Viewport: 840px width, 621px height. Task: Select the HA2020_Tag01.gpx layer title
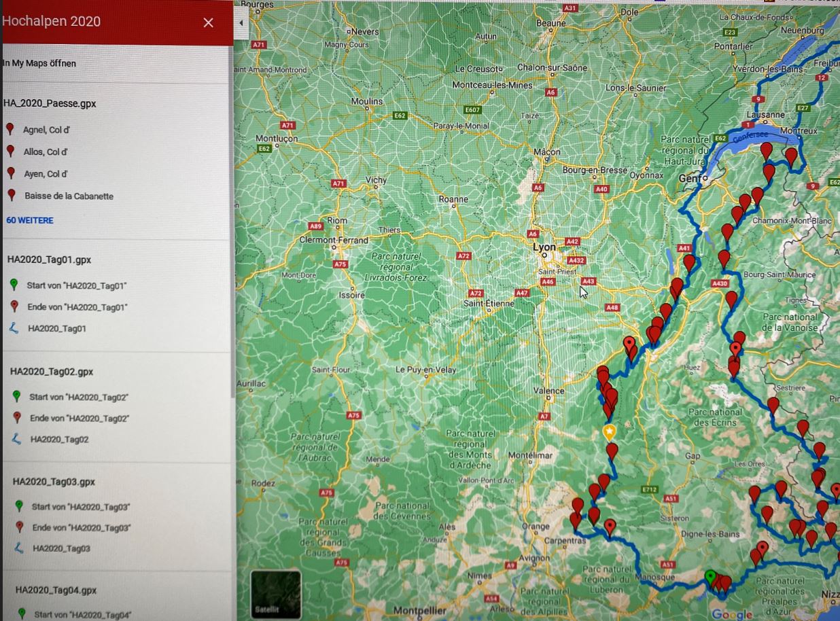pos(49,260)
